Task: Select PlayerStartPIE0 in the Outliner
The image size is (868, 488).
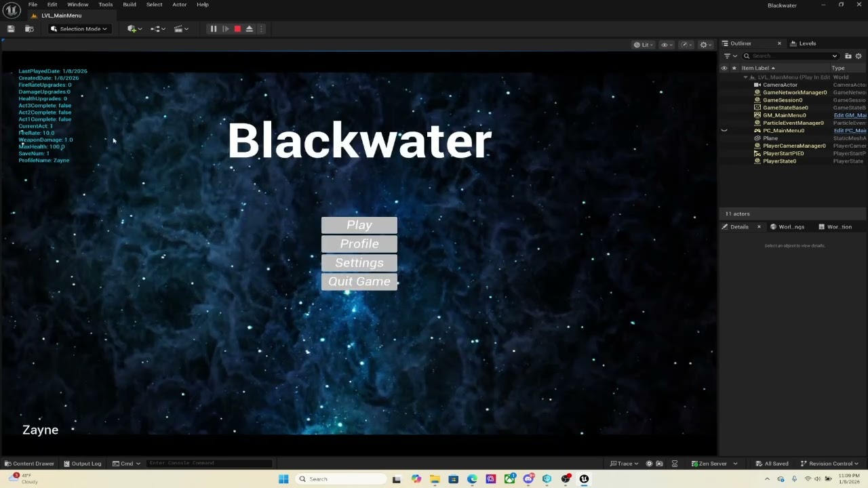Action: coord(783,153)
